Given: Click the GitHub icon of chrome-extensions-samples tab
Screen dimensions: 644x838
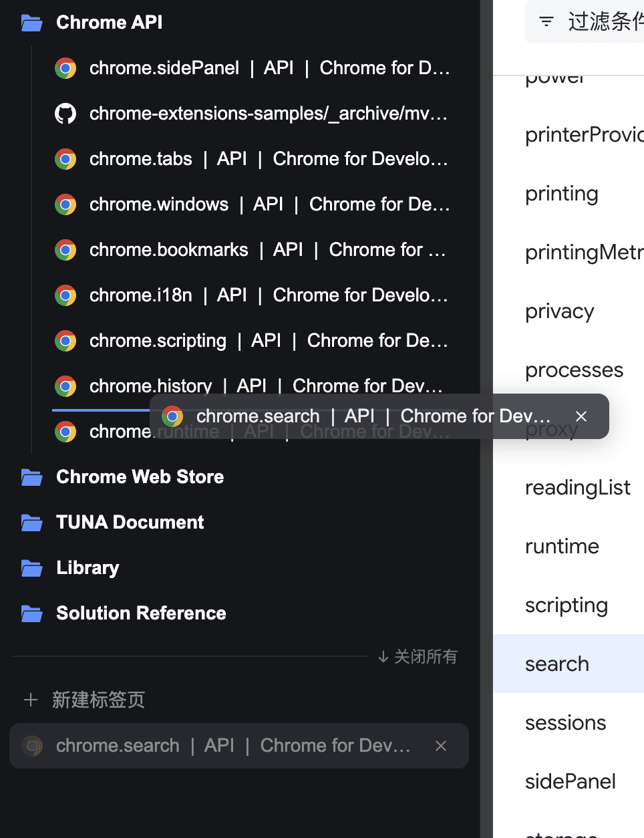Looking at the screenshot, I should click(x=65, y=114).
